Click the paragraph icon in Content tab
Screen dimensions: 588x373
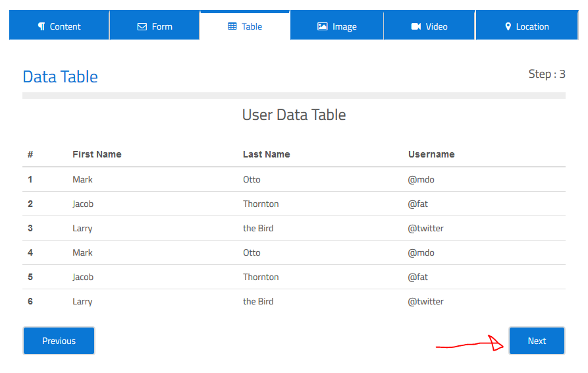(41, 26)
